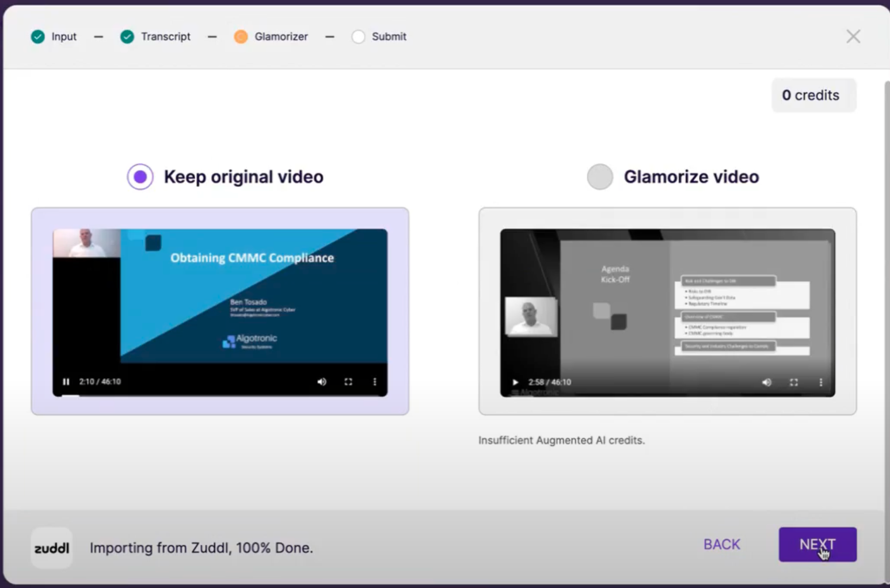
Task: Open more options on glamorized video
Action: pos(820,382)
